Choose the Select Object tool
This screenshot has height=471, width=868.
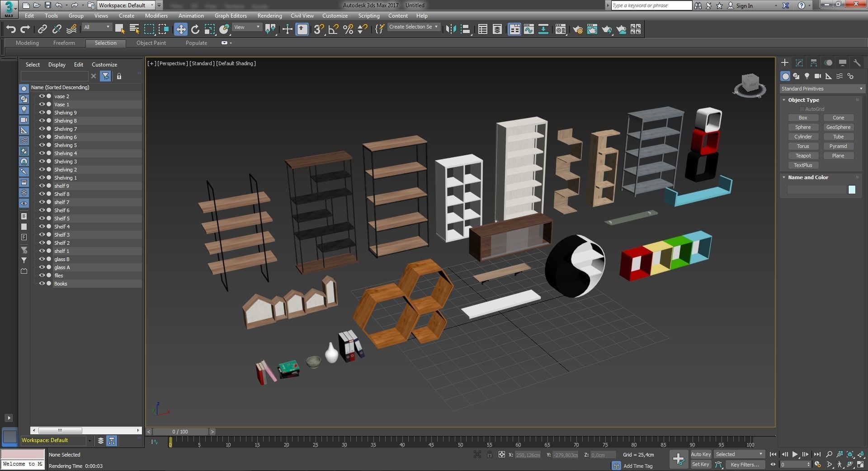pos(120,29)
